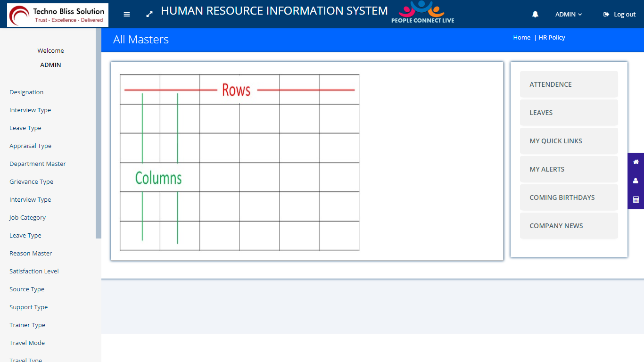Open the notification bell

point(535,15)
